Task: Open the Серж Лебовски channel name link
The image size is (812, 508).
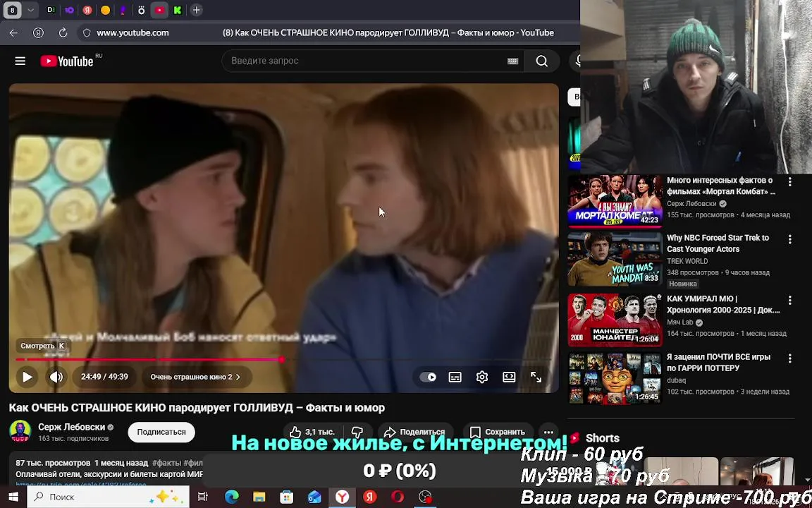Action: 71,427
